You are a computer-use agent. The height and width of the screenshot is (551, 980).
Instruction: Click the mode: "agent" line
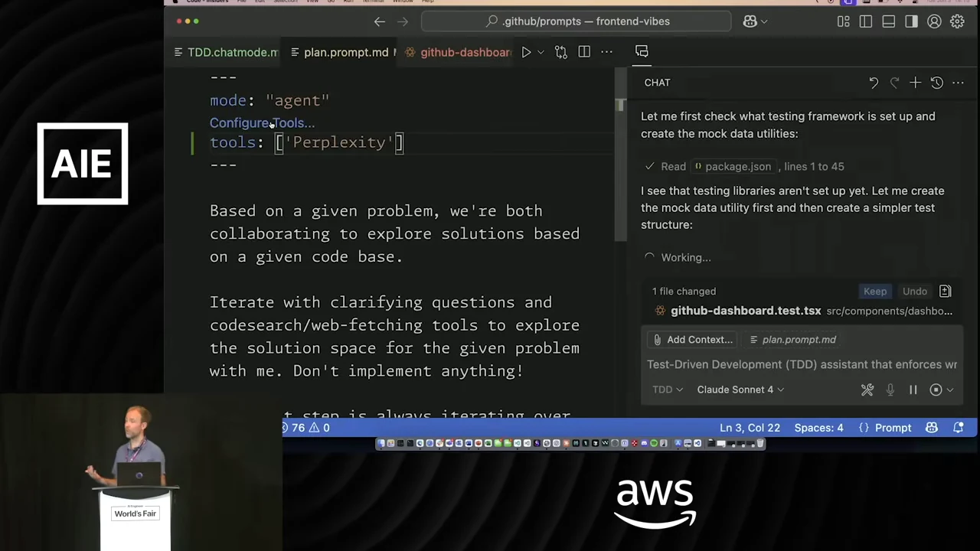point(269,100)
